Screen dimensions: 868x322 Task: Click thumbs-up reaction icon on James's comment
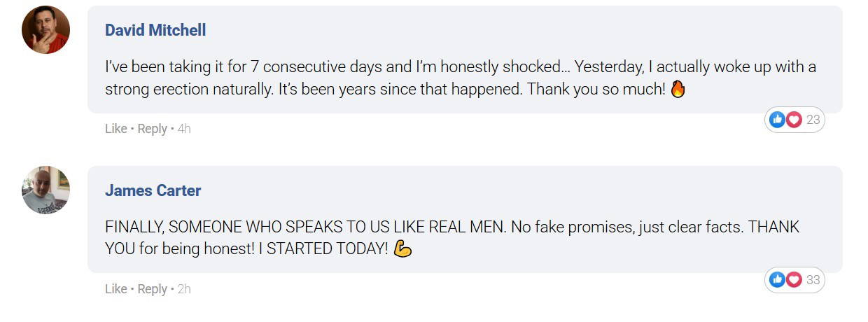click(x=777, y=280)
